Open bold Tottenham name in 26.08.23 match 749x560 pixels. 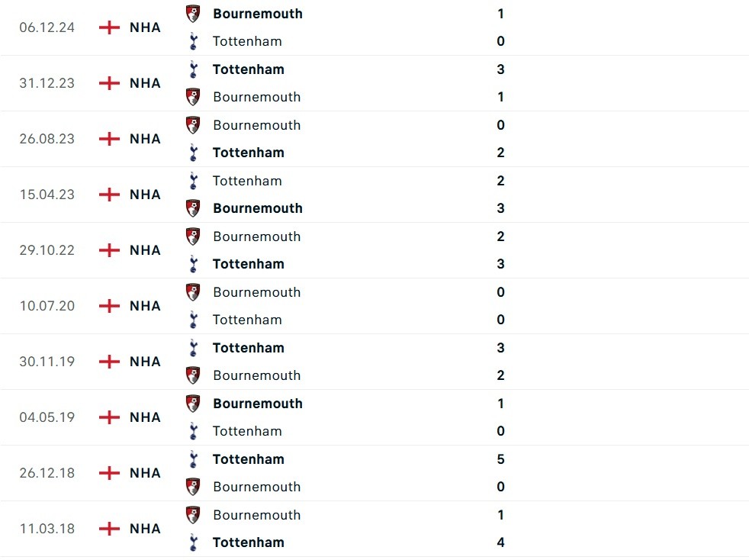pos(249,153)
